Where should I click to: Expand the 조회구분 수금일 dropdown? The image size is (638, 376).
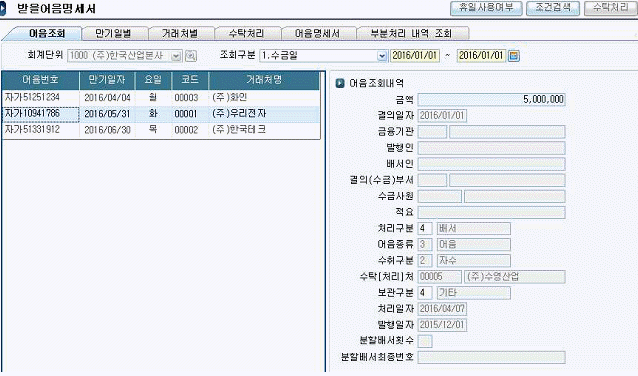[382, 56]
